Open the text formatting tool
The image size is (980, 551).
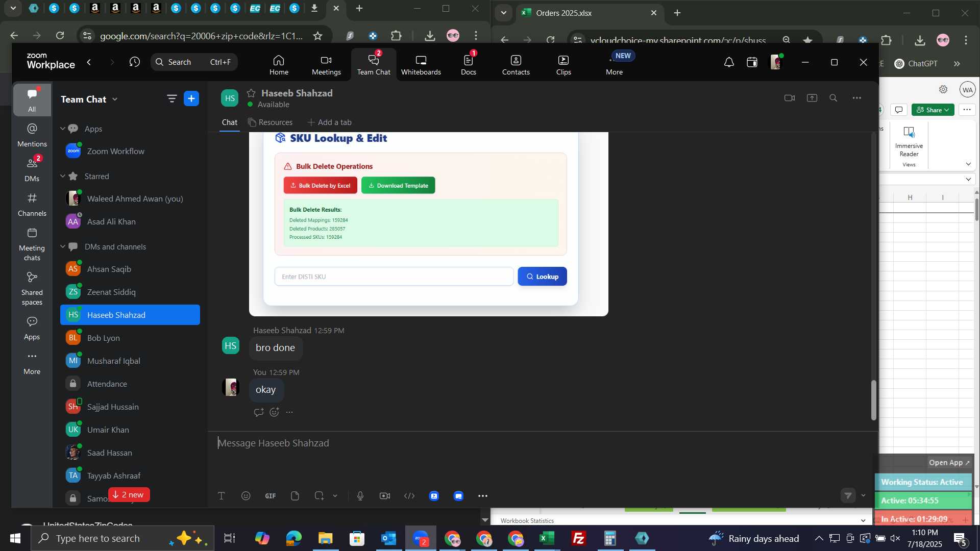click(x=222, y=496)
